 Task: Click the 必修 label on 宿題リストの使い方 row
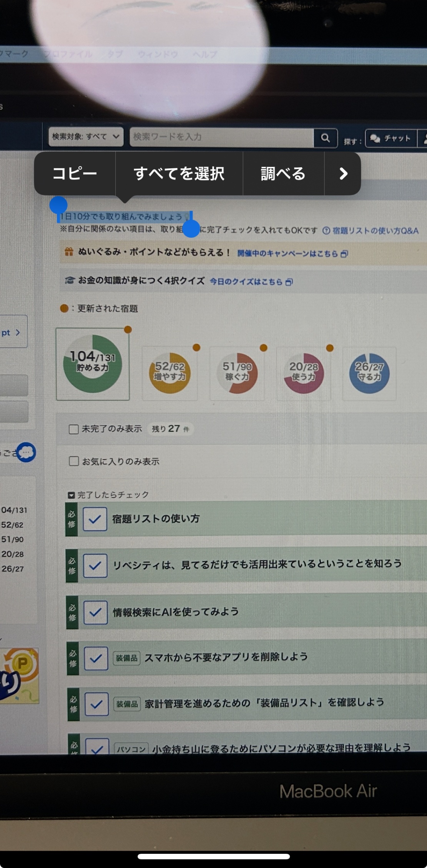click(71, 519)
